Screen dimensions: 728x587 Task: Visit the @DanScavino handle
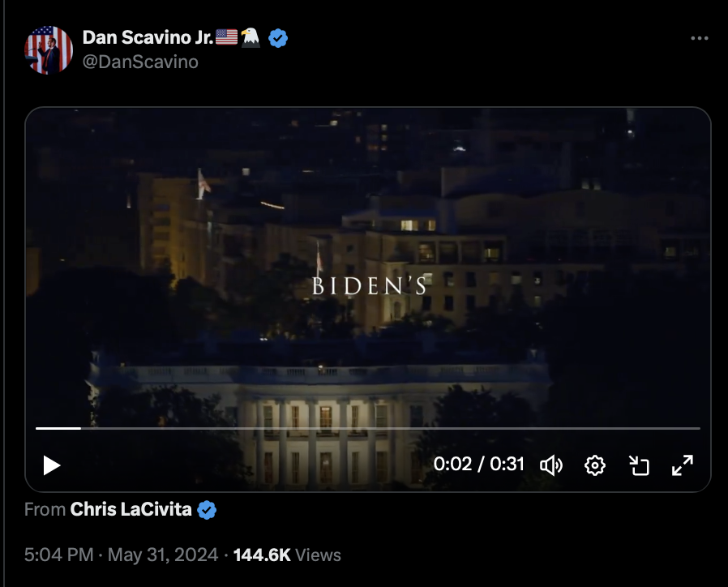(140, 62)
